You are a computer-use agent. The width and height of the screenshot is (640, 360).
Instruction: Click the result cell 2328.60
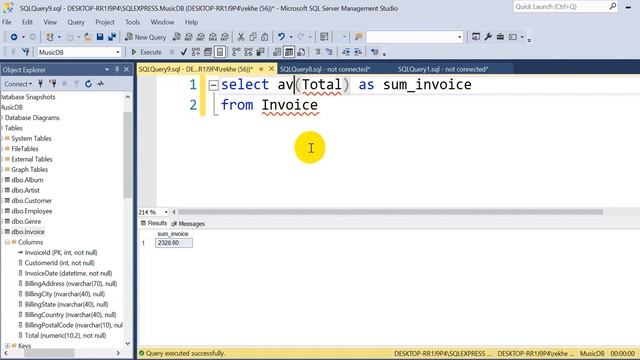click(173, 243)
